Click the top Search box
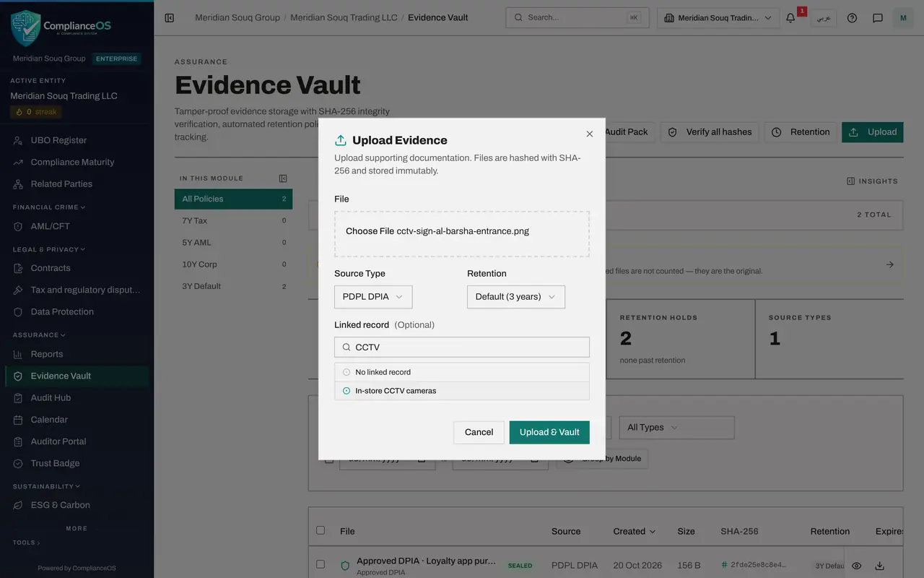The height and width of the screenshot is (578, 924). click(x=577, y=18)
